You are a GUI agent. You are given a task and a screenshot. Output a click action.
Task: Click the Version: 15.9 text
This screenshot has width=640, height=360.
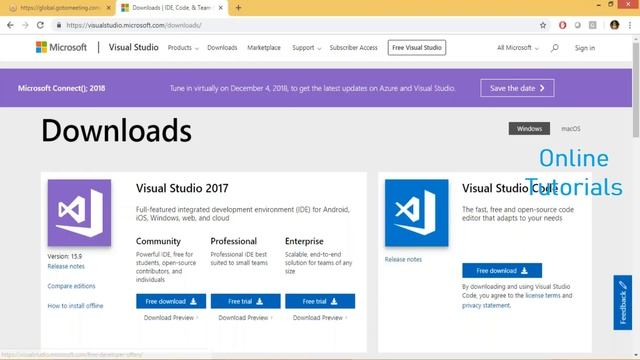tap(64, 256)
